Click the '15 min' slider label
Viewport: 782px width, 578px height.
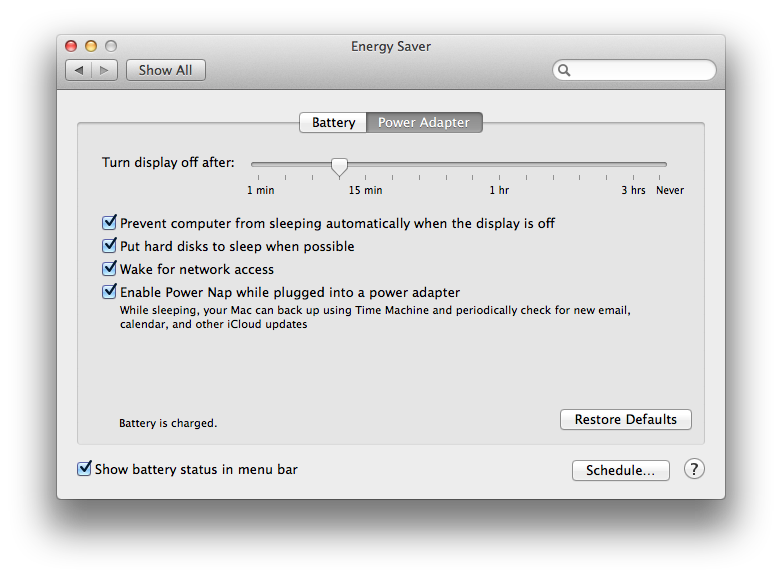click(x=366, y=190)
